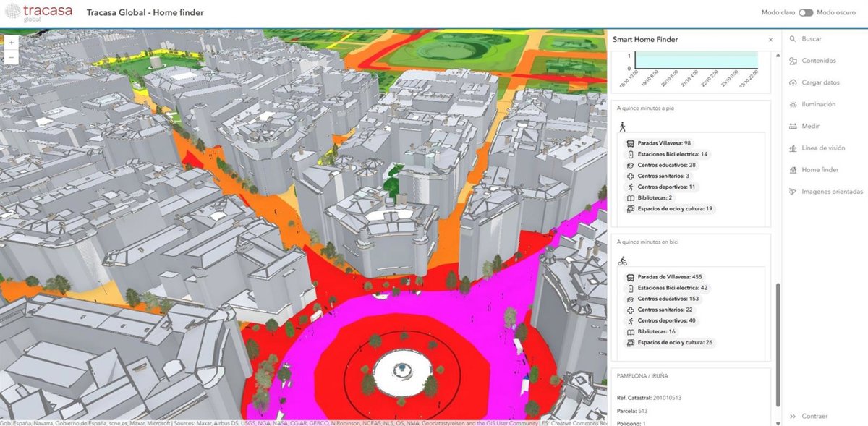Close the Smart Home Finder panel
This screenshot has width=868, height=426.
[770, 40]
